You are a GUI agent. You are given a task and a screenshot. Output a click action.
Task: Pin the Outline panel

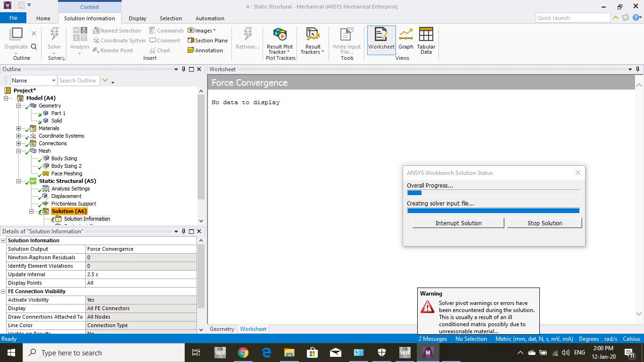[183, 69]
